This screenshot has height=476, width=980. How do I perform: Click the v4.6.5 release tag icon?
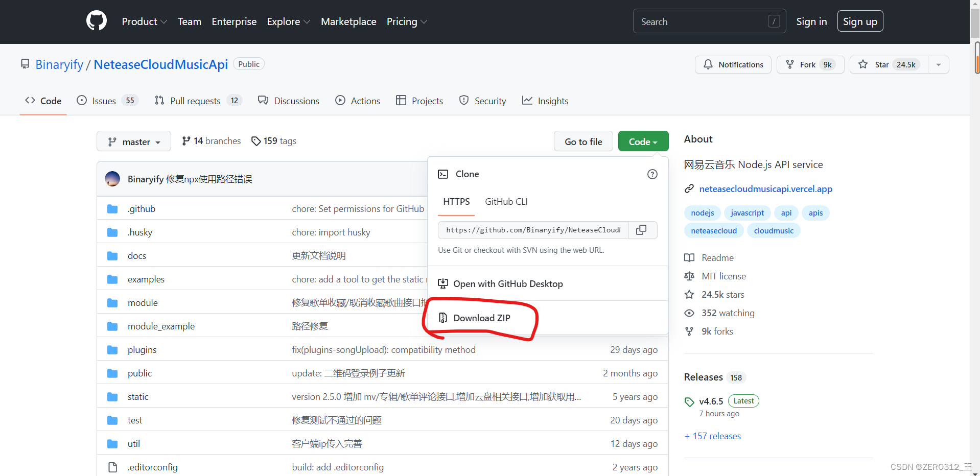pyautogui.click(x=689, y=402)
